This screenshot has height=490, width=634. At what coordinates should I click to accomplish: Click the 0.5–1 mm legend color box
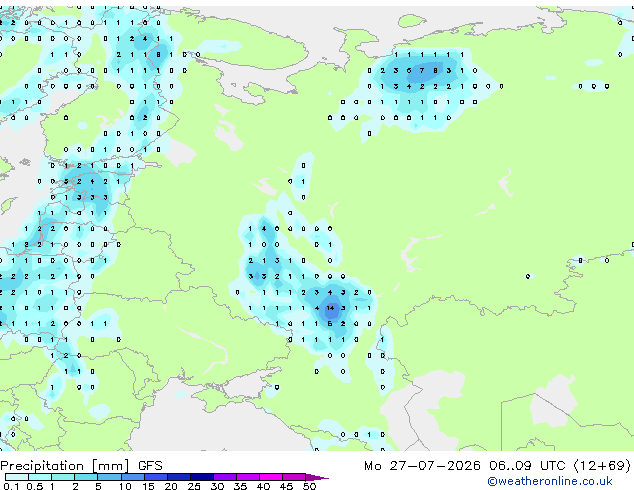click(40, 477)
